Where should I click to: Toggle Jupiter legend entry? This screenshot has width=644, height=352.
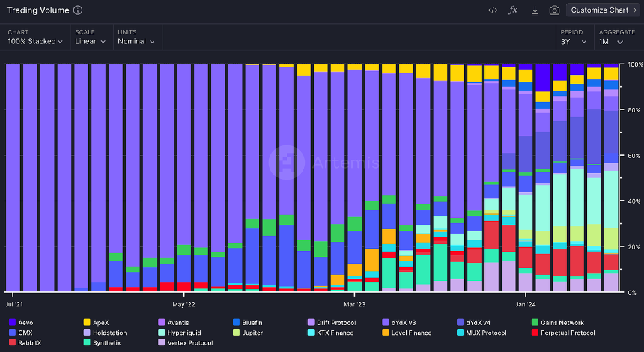coord(248,333)
